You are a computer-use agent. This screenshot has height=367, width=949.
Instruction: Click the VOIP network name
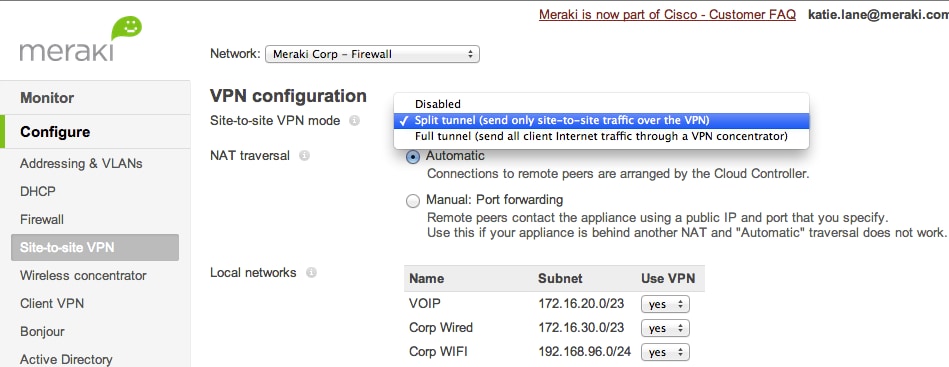click(x=424, y=304)
